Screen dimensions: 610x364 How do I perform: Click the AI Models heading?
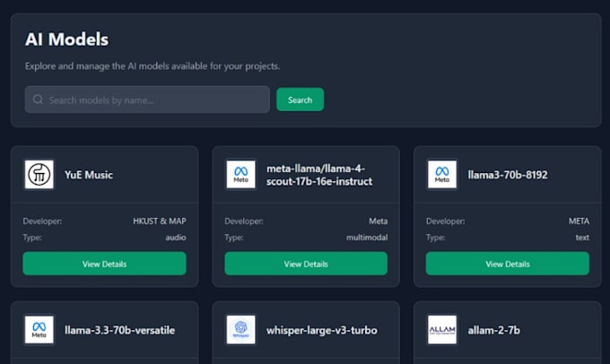click(x=67, y=39)
